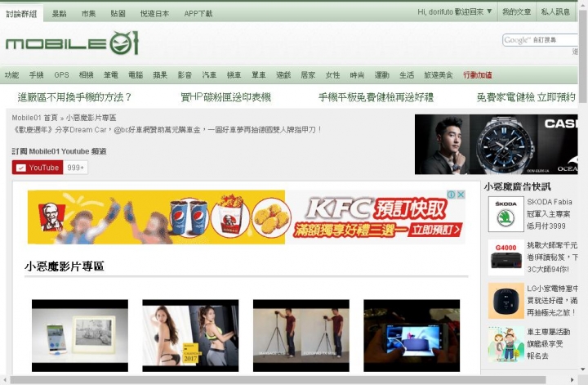Click the G4000 printer thumbnail
The height and width of the screenshot is (385, 588).
[506, 257]
